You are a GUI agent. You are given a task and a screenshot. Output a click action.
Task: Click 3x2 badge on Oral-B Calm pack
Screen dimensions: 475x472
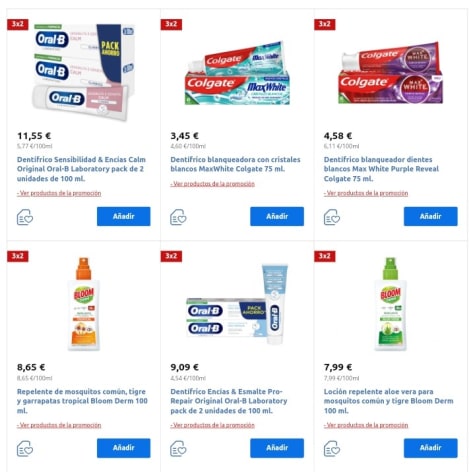[x=18, y=24]
